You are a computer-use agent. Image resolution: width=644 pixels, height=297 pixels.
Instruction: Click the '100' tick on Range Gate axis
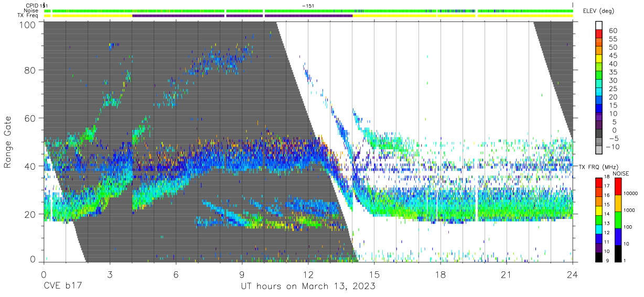click(27, 25)
